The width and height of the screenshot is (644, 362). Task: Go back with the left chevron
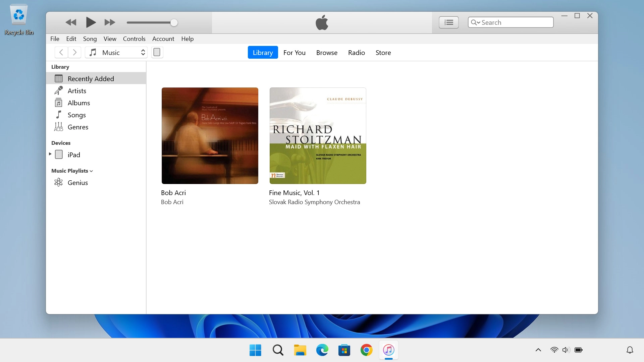tap(61, 52)
